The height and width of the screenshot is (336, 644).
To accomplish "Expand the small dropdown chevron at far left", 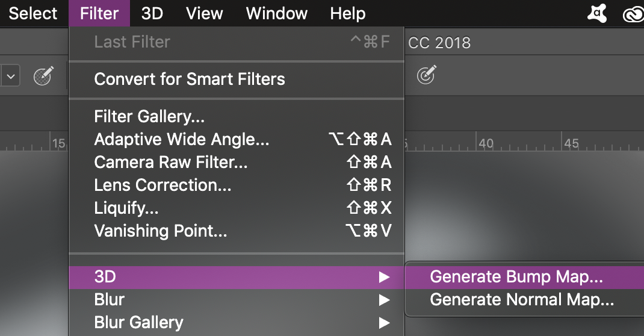I will [x=11, y=76].
